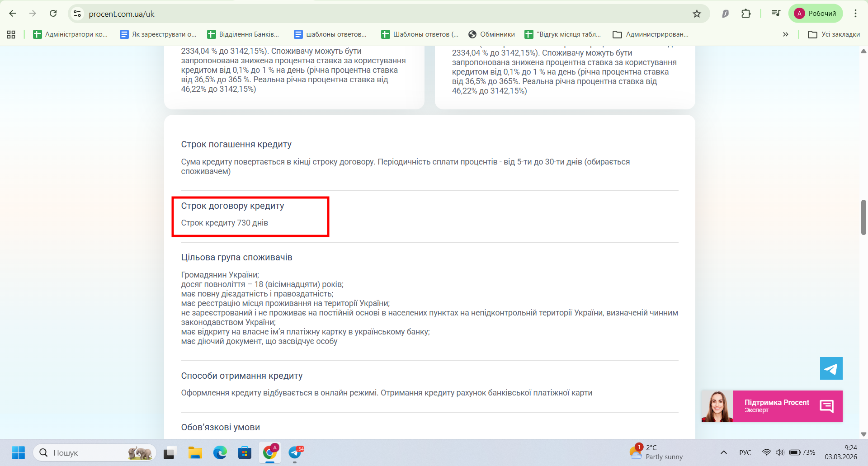
Task: Click the text Строк кредиту 730 днів
Action: pyautogui.click(x=224, y=223)
